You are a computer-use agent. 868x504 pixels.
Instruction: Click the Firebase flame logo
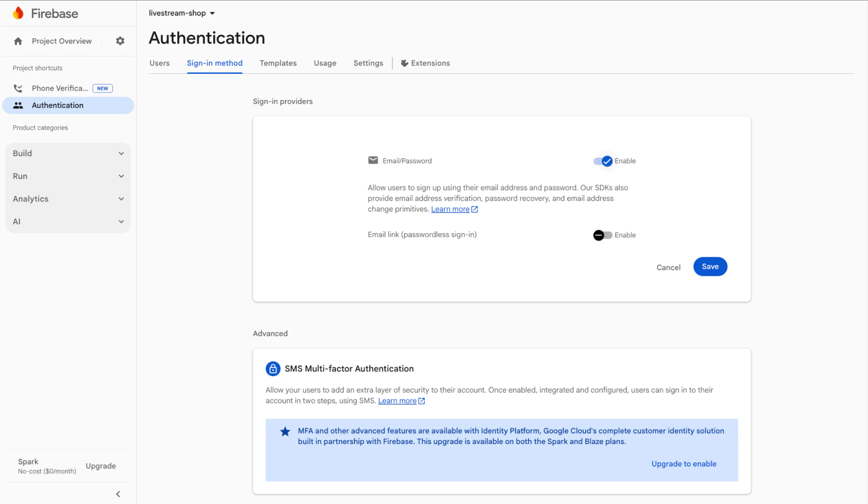point(18,13)
